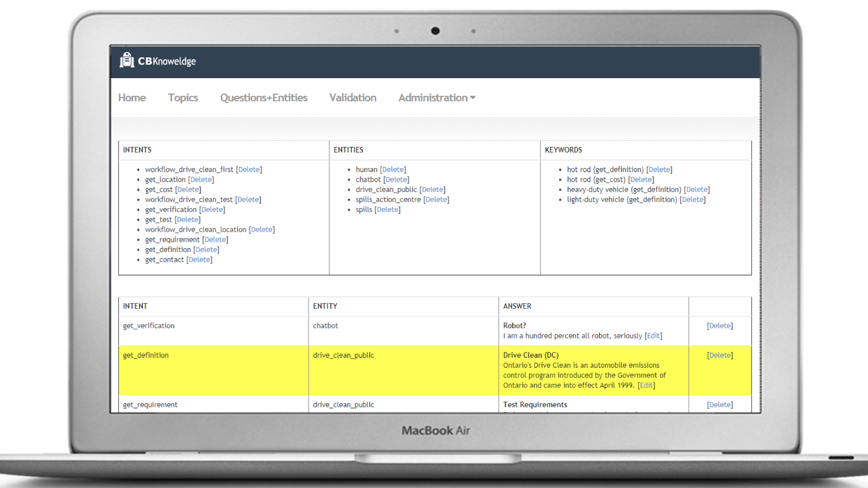
Task: Delete the spills_action_centre entity
Action: [x=436, y=199]
